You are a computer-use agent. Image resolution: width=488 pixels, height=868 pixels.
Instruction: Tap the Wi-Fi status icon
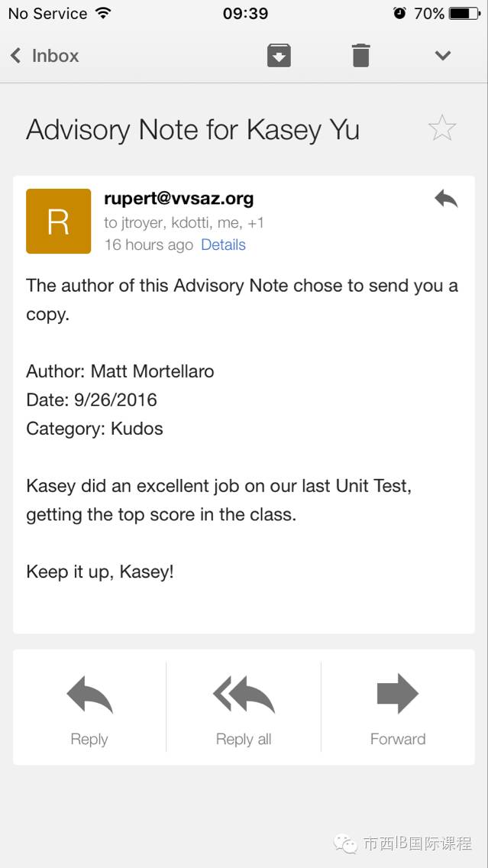click(103, 13)
